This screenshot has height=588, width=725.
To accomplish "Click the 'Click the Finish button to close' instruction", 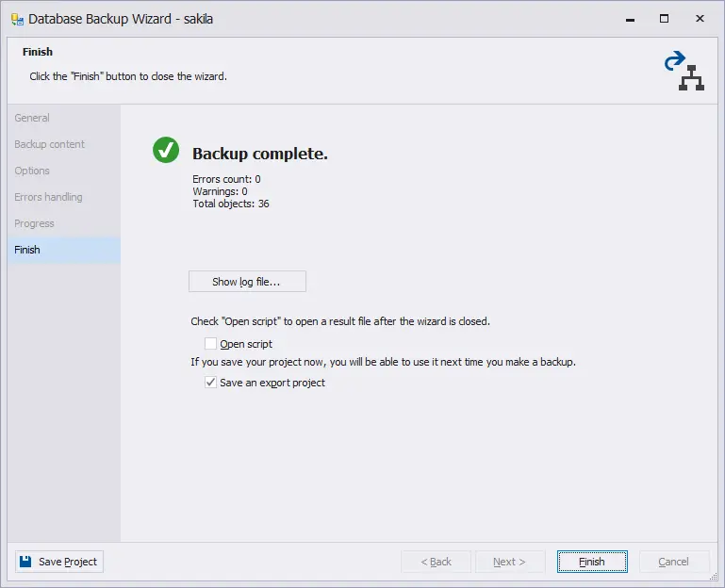I will (128, 76).
